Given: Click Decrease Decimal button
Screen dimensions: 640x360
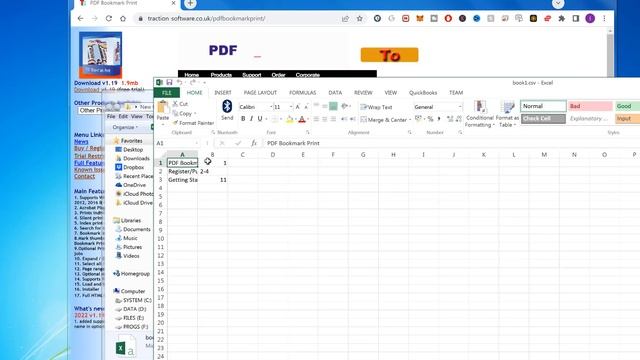Looking at the screenshot, I should pyautogui.click(x=458, y=119).
